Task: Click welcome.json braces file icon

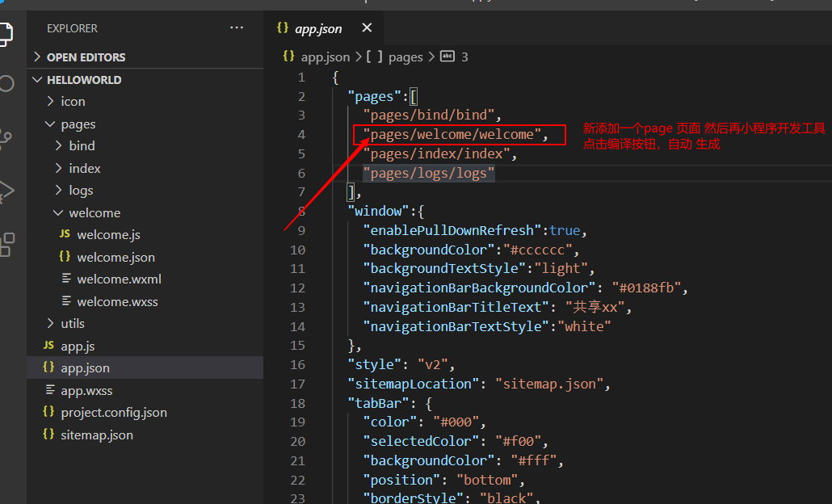Action: point(65,257)
